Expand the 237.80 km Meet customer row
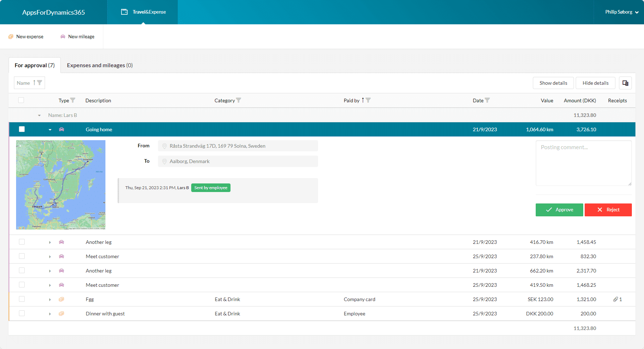This screenshot has height=349, width=644. coord(50,257)
